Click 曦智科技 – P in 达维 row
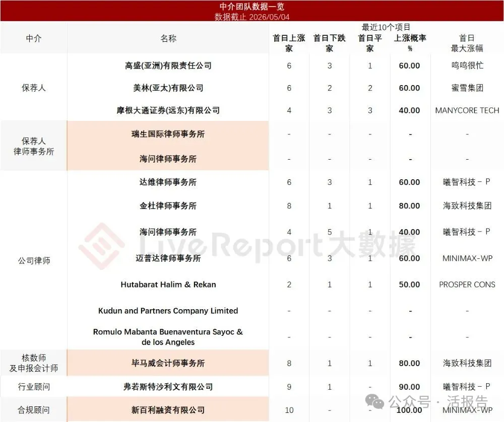 (467, 182)
